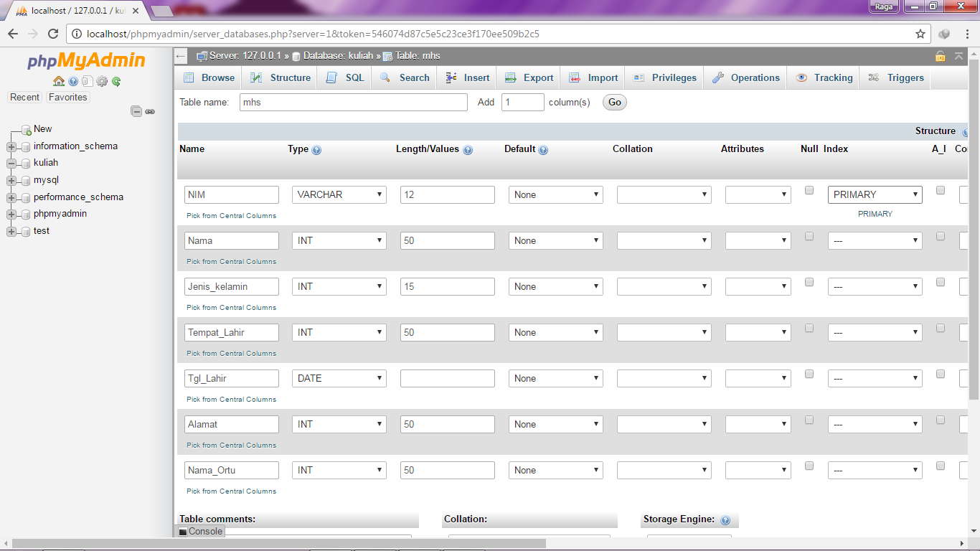Open navigation panel settings gear icon
This screenshot has width=980, height=551.
pyautogui.click(x=102, y=81)
